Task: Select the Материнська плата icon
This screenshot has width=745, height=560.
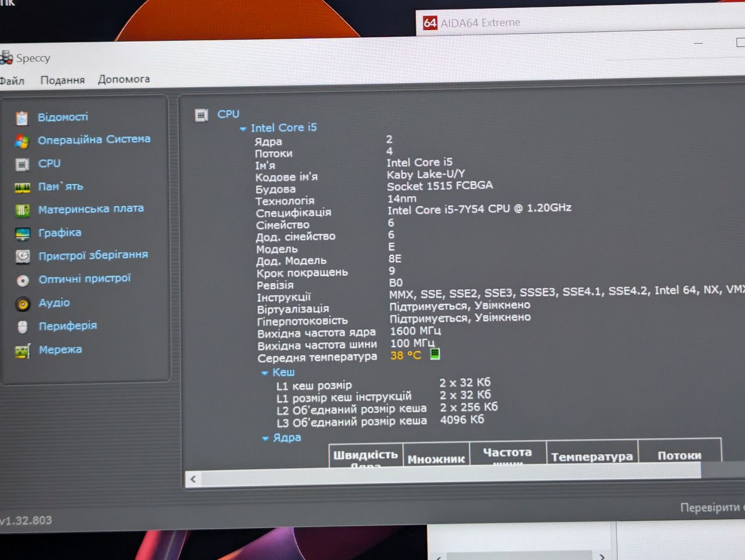Action: click(23, 210)
